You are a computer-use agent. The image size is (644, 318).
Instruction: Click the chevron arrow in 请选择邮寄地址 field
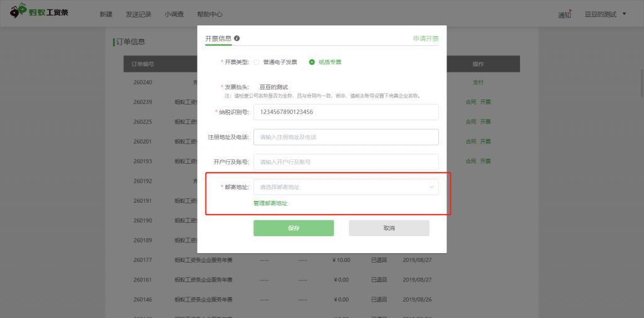pos(431,187)
